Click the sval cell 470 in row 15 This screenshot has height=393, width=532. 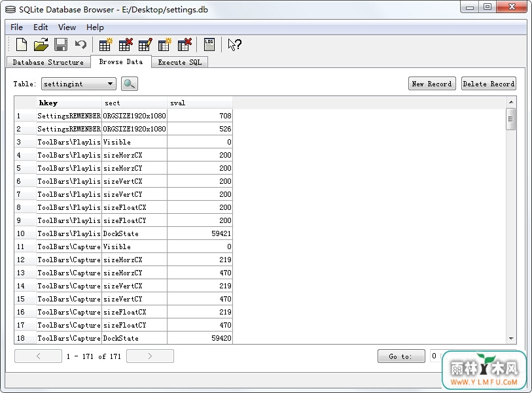click(x=200, y=299)
